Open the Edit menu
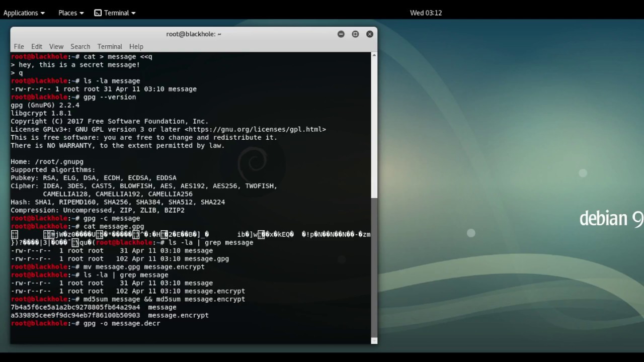This screenshot has height=362, width=644. (x=37, y=46)
